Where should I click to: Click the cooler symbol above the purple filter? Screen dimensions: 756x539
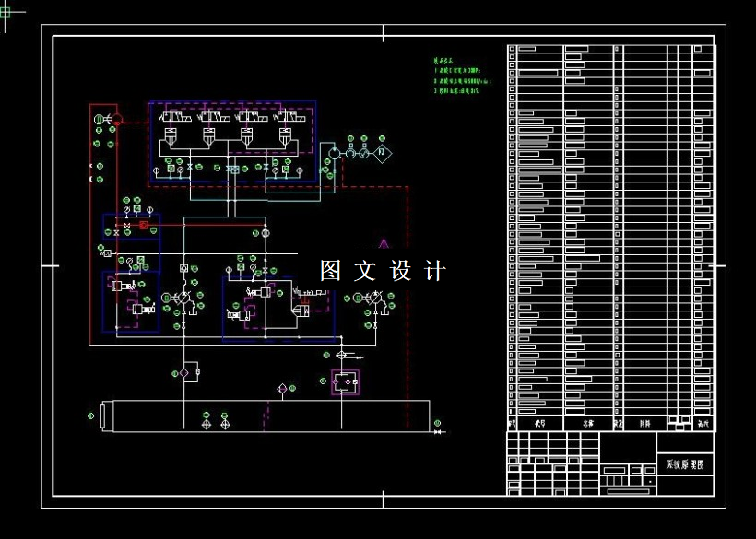point(341,355)
